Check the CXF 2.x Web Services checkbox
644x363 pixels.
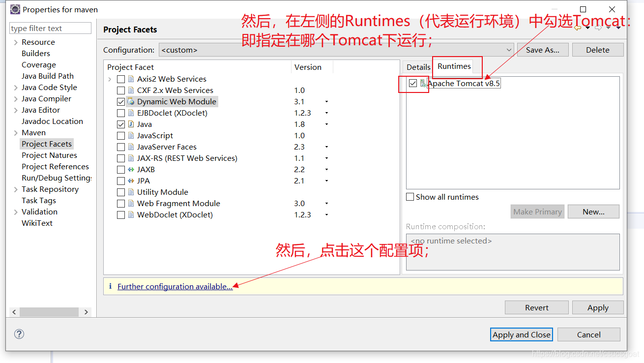(121, 91)
